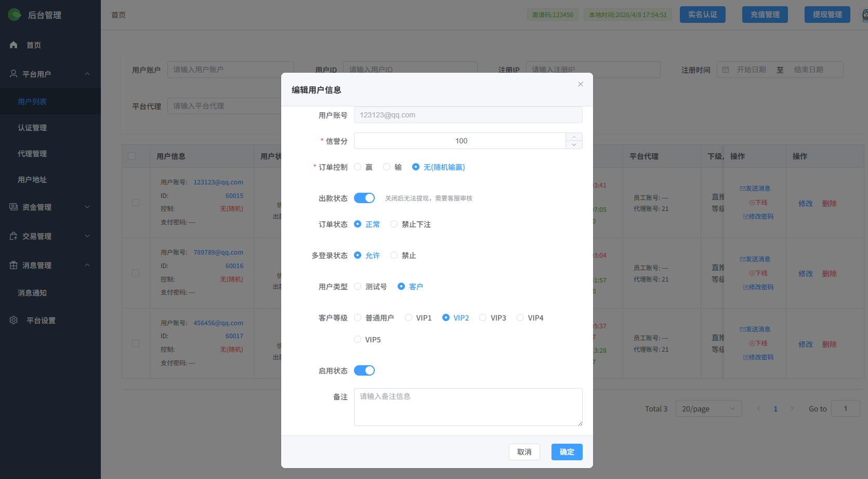Collapse the 平台用户 sidebar submenu

point(88,74)
